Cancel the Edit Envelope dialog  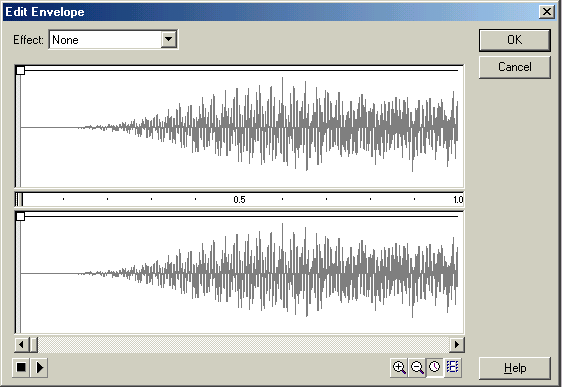pyautogui.click(x=515, y=67)
